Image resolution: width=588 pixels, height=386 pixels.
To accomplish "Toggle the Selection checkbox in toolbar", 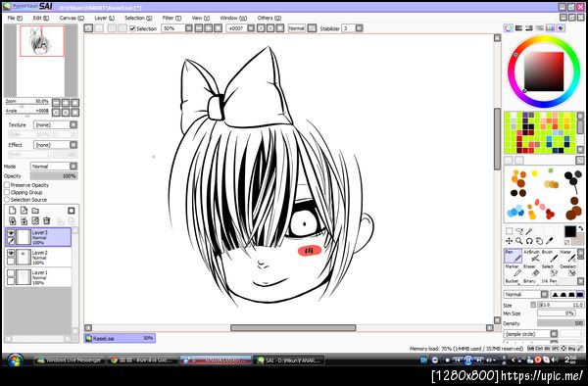I will point(132,28).
